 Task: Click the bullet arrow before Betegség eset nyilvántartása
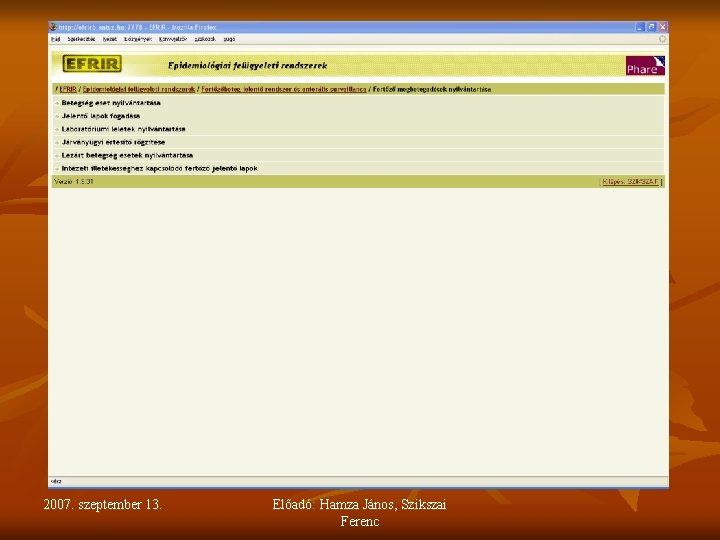tap(57, 103)
